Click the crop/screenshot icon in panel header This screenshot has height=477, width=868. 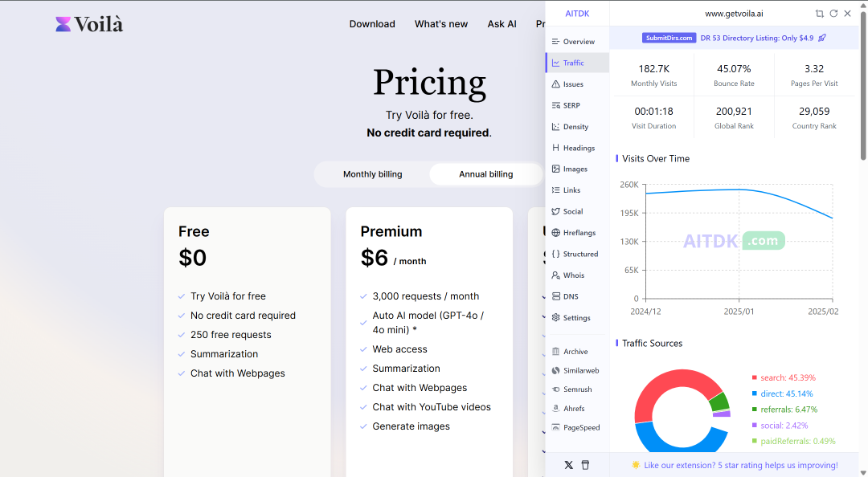(x=819, y=14)
